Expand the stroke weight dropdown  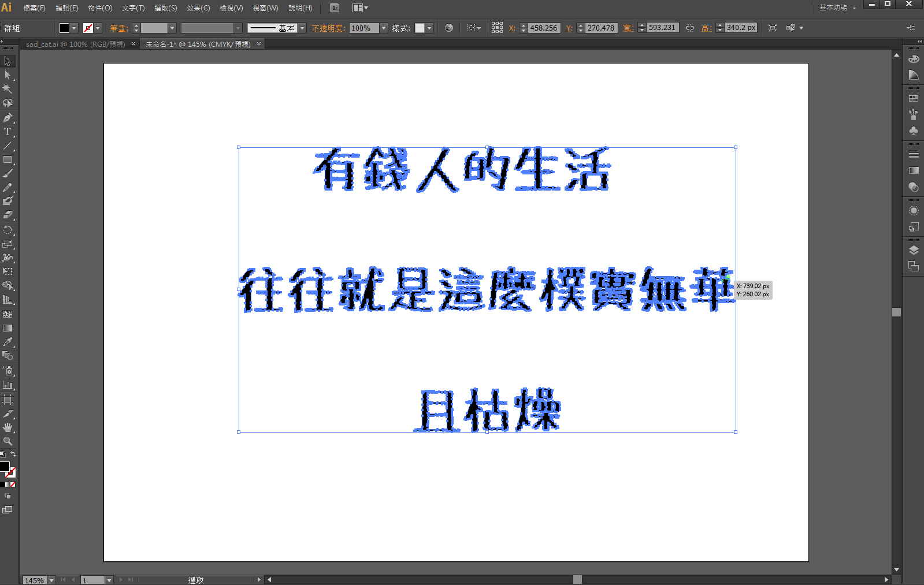(172, 28)
